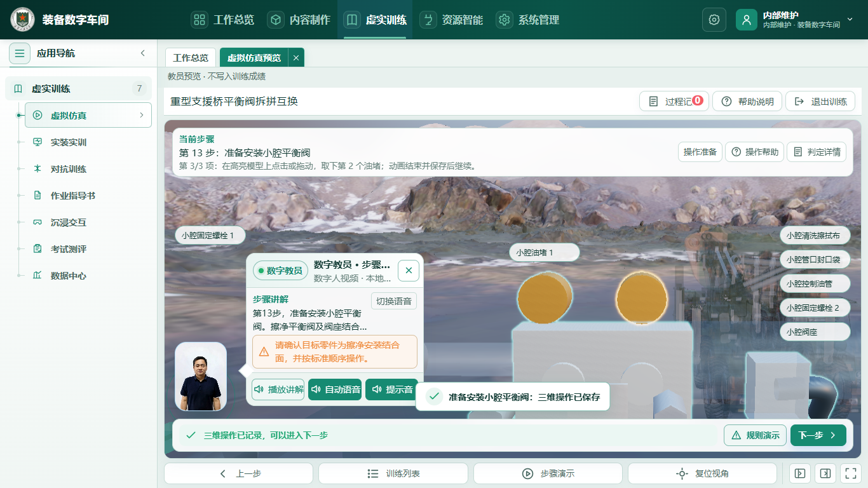Click the digital instructor photo thumbnail
Viewport: 868px width, 488px height.
click(x=201, y=377)
